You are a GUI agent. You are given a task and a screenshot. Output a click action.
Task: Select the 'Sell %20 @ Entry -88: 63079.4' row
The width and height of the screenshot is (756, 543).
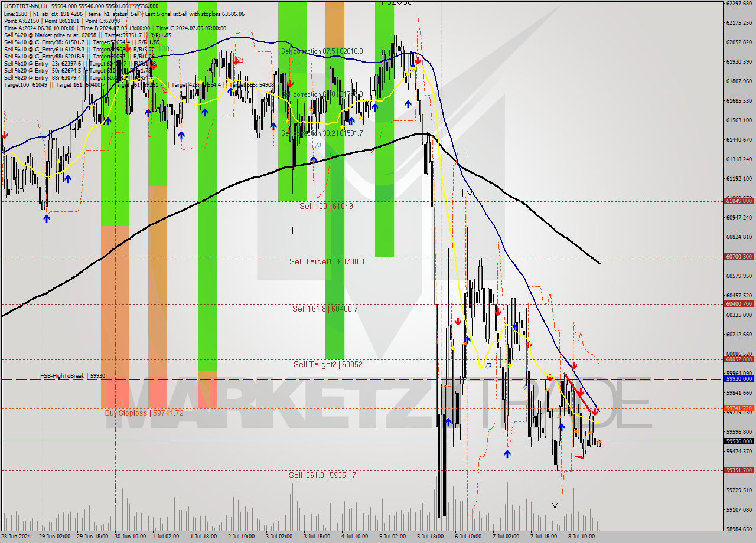43,77
